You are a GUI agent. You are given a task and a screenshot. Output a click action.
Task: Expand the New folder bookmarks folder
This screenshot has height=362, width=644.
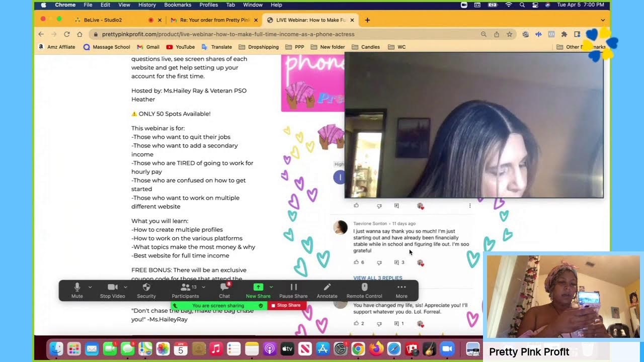[328, 47]
